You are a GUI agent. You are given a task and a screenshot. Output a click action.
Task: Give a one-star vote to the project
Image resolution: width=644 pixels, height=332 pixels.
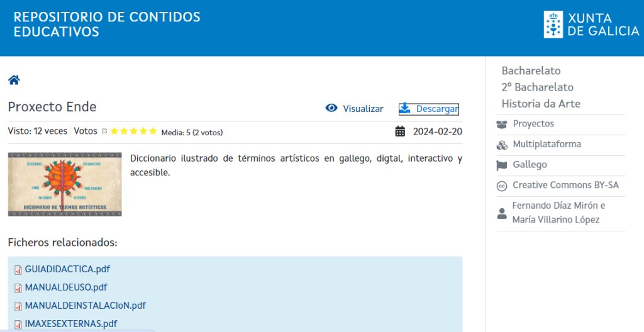[115, 131]
